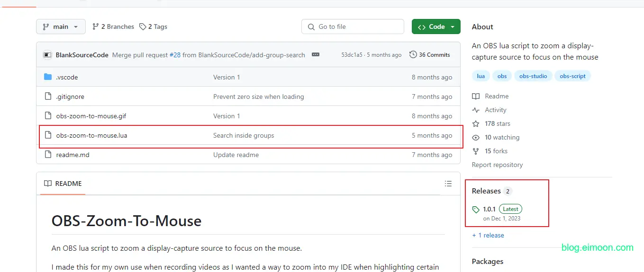Viewport: 644px width, 272px height.
Task: Click the lua topic tag
Action: [x=481, y=76]
